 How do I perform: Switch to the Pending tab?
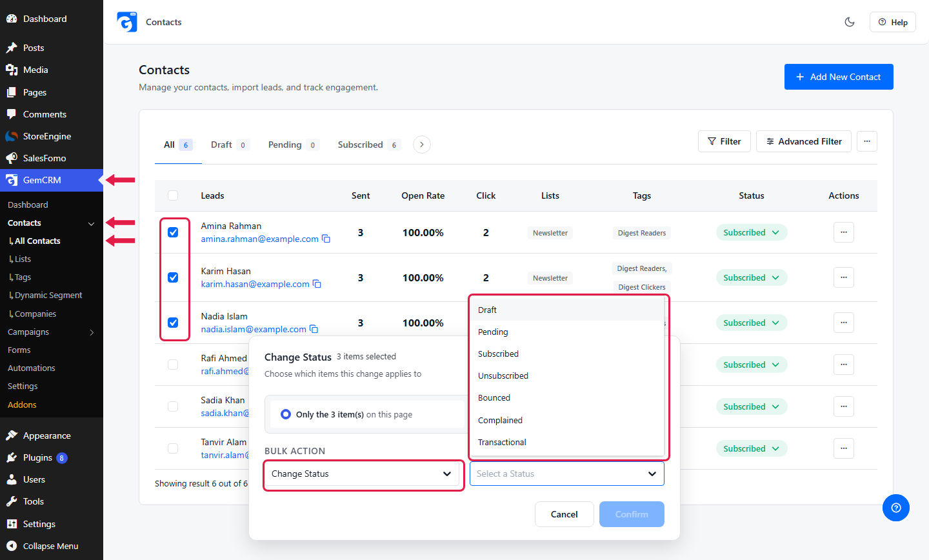pos(294,145)
